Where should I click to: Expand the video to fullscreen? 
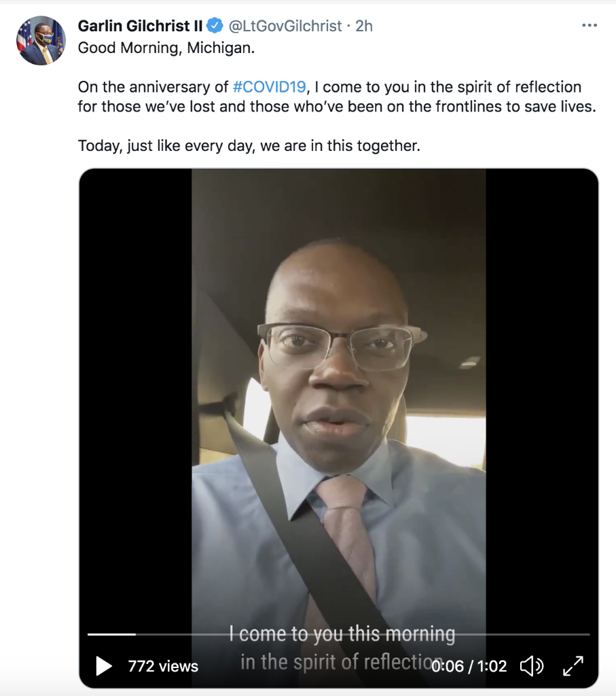coord(573,665)
